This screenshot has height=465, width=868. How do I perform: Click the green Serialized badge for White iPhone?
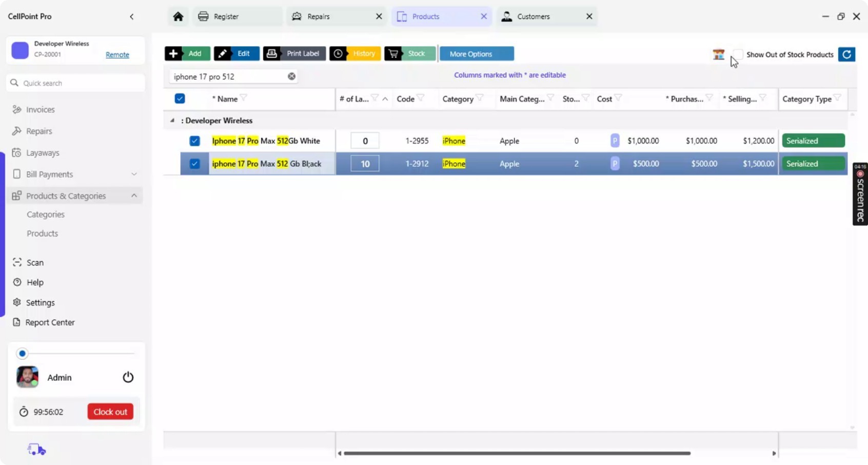click(813, 141)
